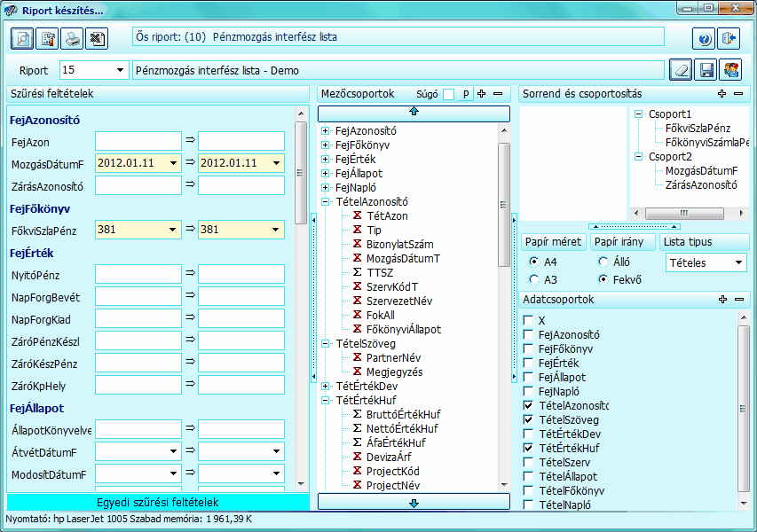Click plus icon in Sorrend és csoportosítás header
Screen dimensions: 757x532
tap(722, 94)
